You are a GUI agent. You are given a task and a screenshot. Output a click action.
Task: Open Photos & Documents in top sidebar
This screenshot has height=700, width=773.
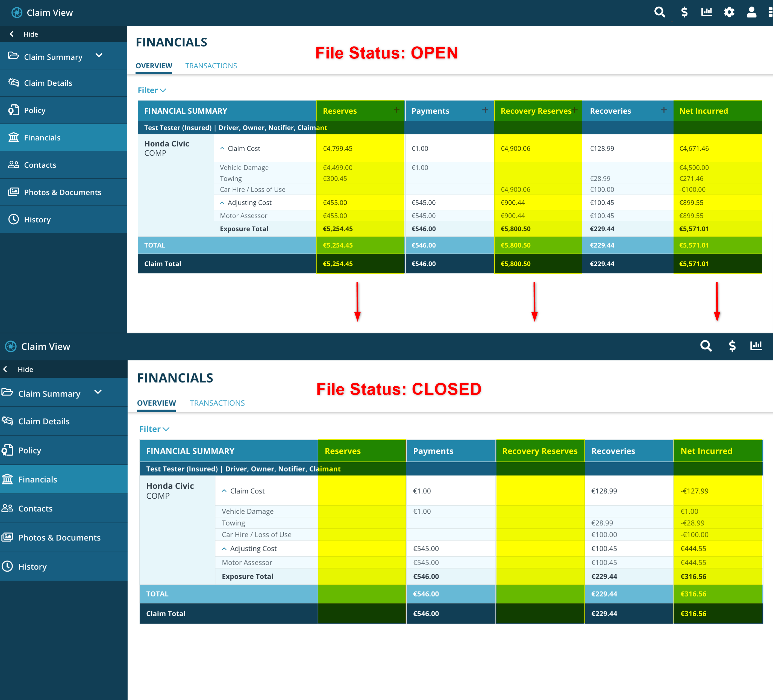[63, 192]
